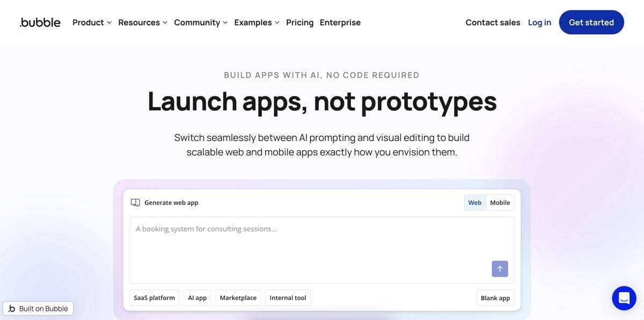Click the Built on Bubble badge
This screenshot has width=644, height=320.
(x=38, y=308)
